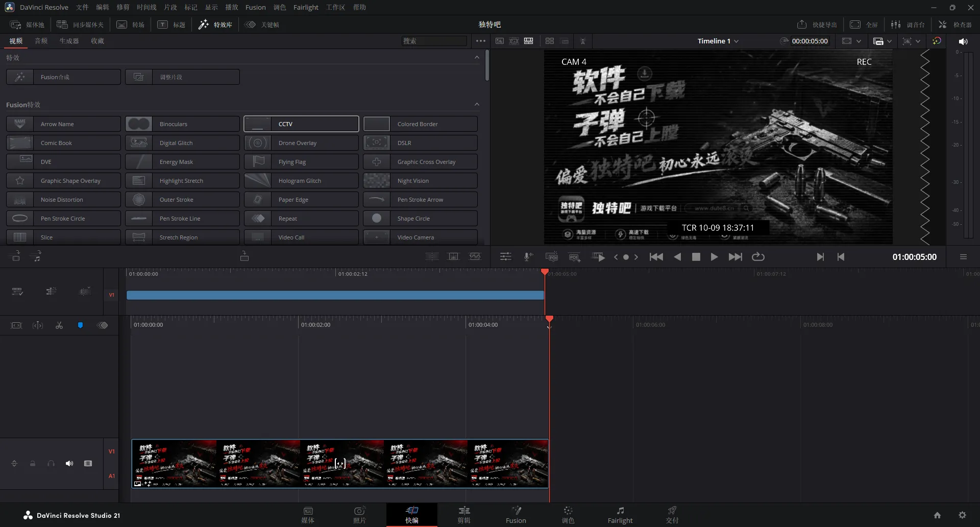Select the Hologram Glitch effect
The image size is (980, 527).
pyautogui.click(x=301, y=181)
